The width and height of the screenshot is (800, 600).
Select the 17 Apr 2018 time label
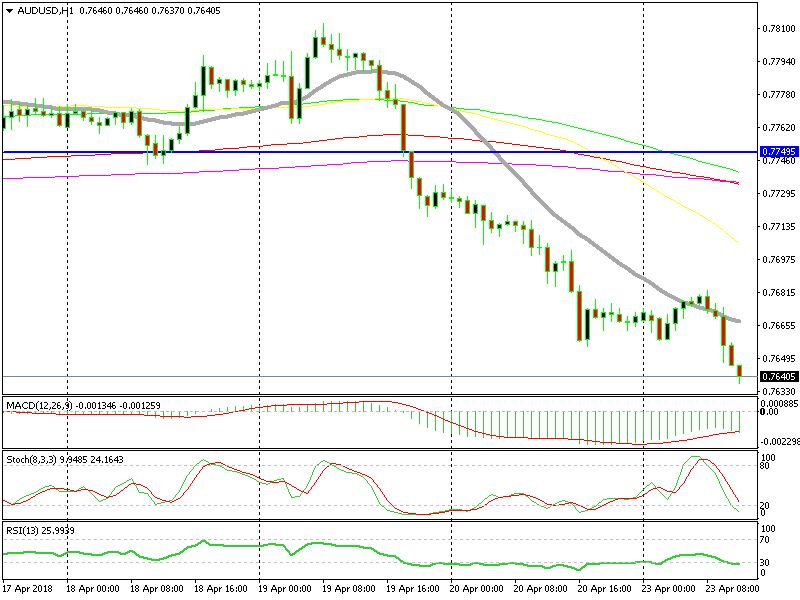tap(28, 588)
